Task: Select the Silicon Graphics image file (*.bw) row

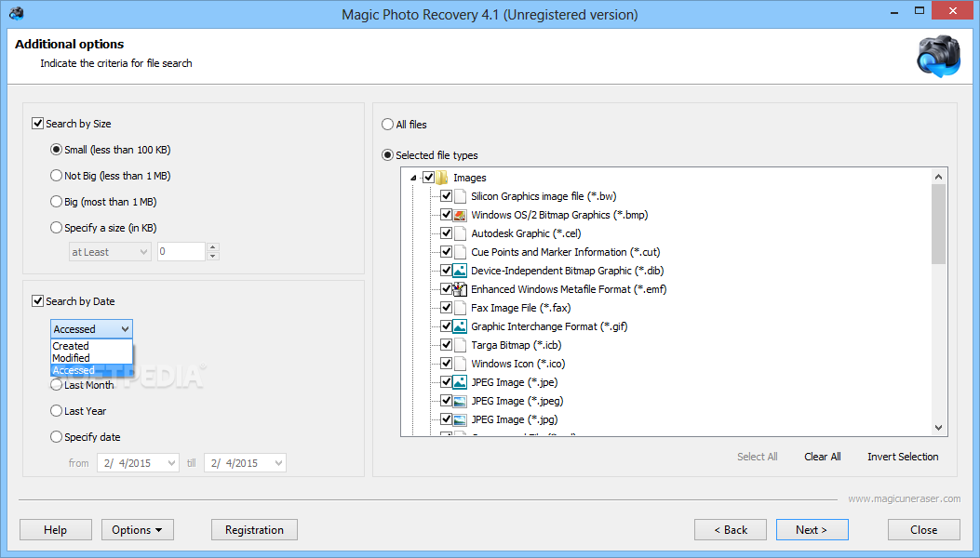Action: click(544, 196)
